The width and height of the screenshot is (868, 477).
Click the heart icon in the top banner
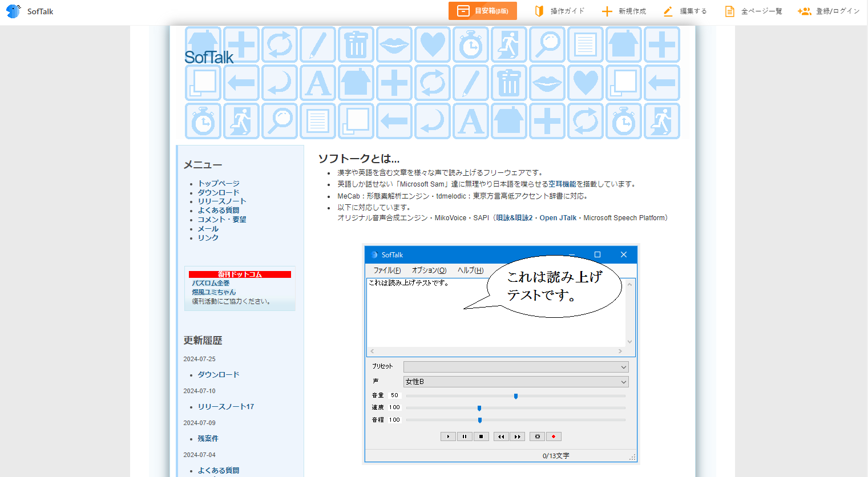tap(432, 44)
